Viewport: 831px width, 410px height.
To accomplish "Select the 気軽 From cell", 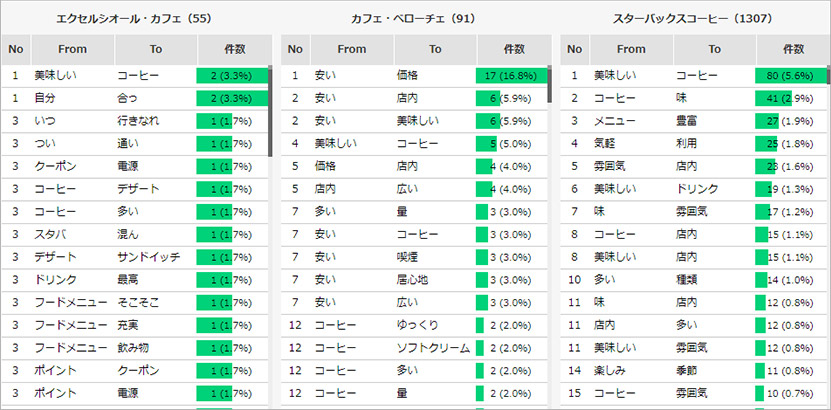I will point(604,144).
